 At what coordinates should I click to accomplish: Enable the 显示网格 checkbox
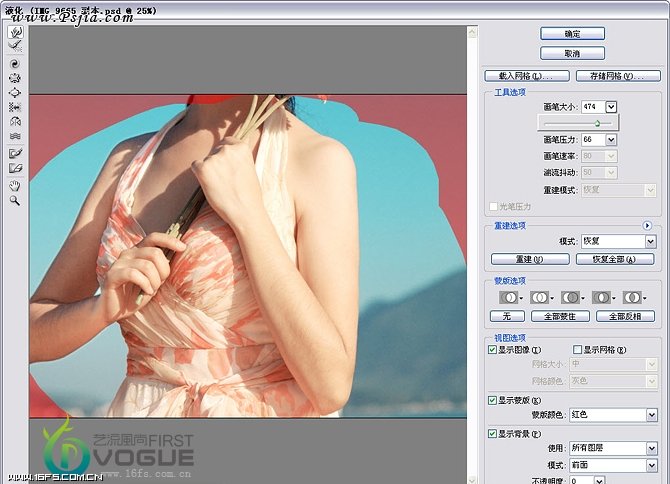coord(575,350)
